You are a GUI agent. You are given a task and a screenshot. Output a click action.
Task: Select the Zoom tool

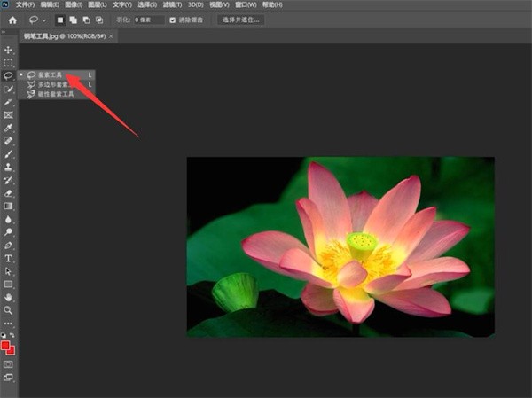(x=8, y=310)
